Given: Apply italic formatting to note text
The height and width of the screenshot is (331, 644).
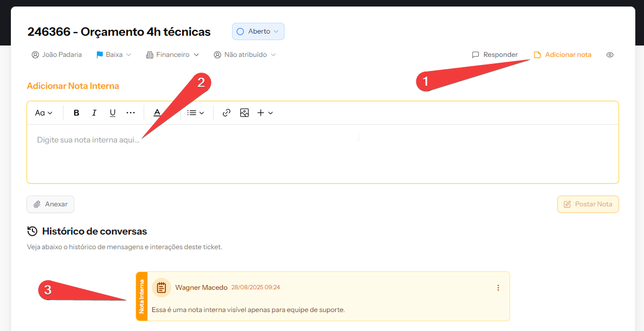Looking at the screenshot, I should tap(94, 113).
